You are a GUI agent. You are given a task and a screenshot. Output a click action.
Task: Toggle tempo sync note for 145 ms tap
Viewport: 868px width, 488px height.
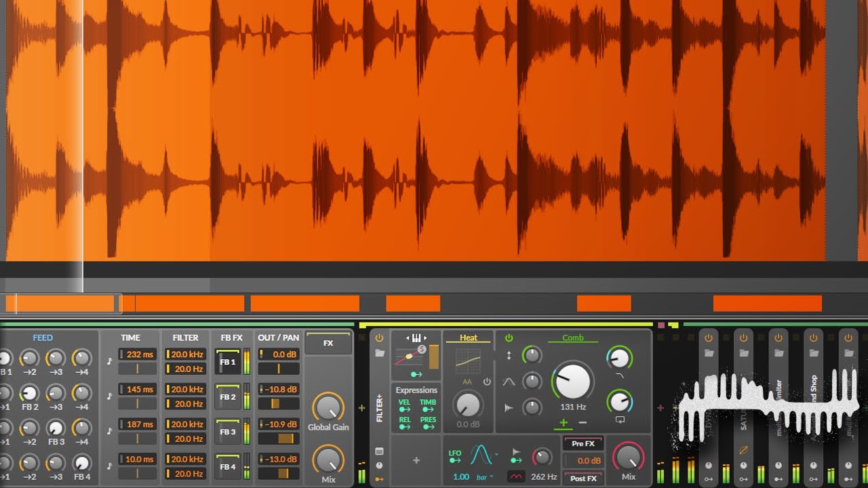pos(110,396)
